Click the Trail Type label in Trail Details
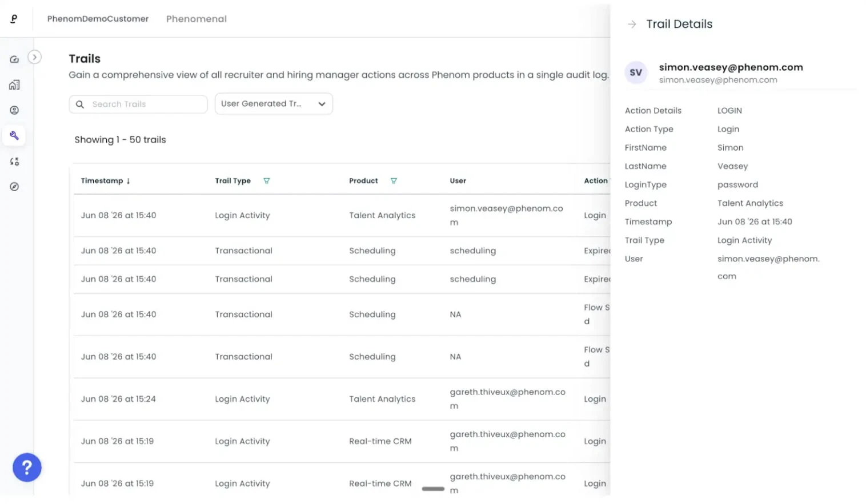Viewport: 866px width, 504px height. (644, 240)
